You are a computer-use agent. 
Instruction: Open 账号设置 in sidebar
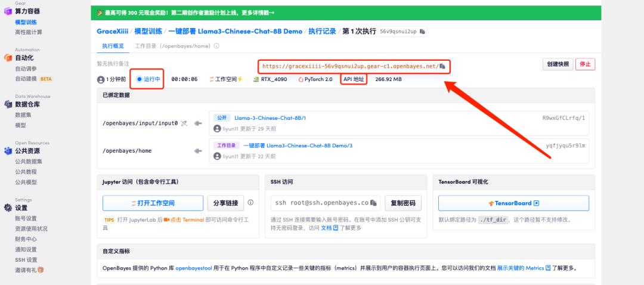26,218
